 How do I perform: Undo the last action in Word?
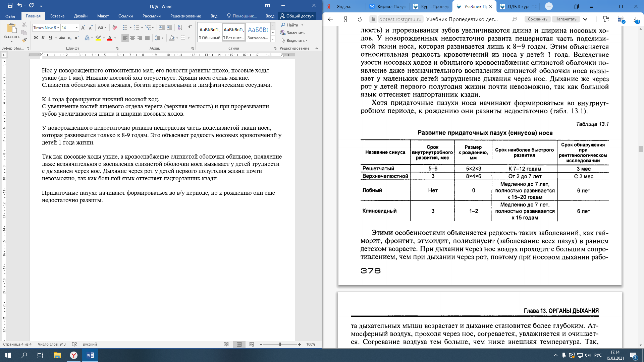[x=20, y=5]
